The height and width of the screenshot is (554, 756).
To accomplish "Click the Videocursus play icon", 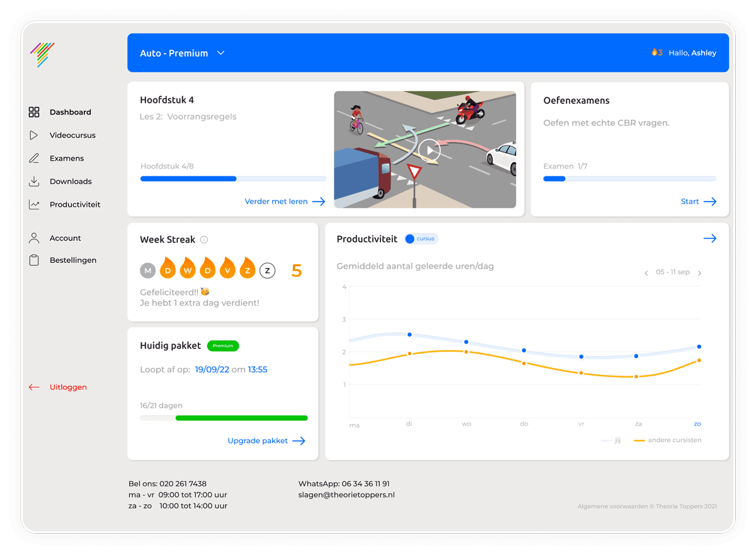I will [x=34, y=136].
